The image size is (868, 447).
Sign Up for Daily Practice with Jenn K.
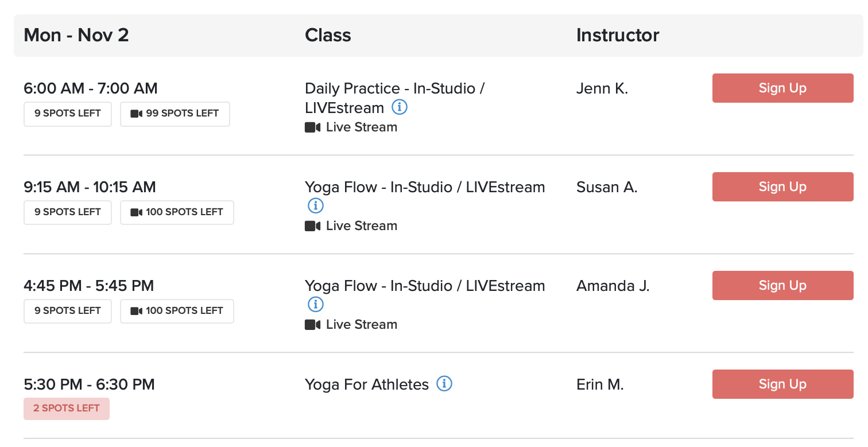tap(782, 88)
